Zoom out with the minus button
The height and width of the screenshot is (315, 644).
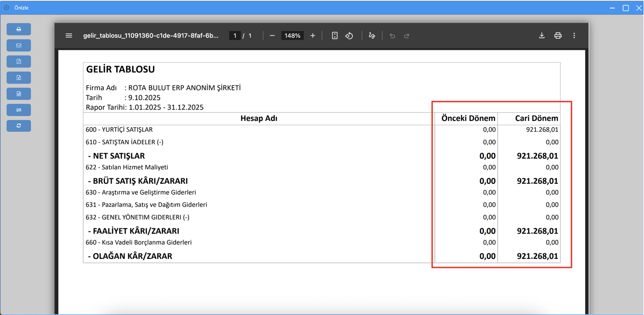coord(272,35)
